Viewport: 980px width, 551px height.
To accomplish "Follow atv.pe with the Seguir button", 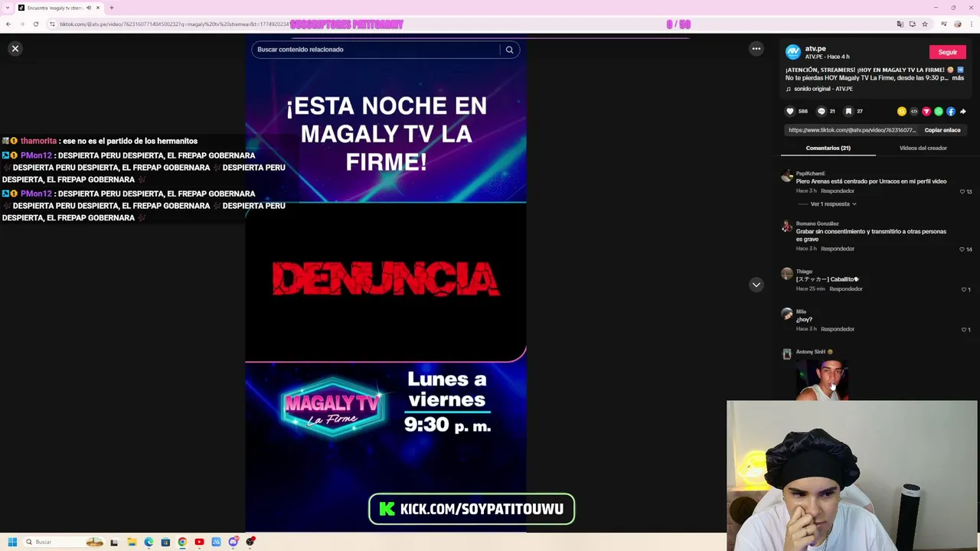I will point(947,52).
